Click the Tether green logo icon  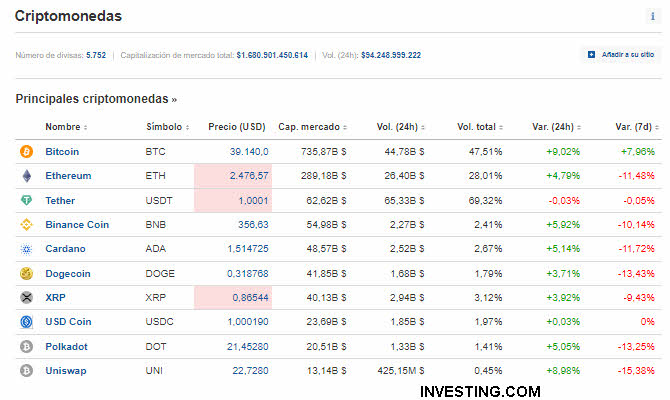(x=25, y=201)
